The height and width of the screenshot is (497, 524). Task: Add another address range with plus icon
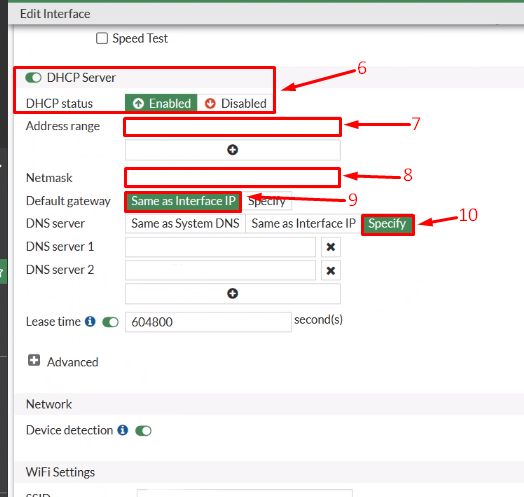tap(233, 150)
